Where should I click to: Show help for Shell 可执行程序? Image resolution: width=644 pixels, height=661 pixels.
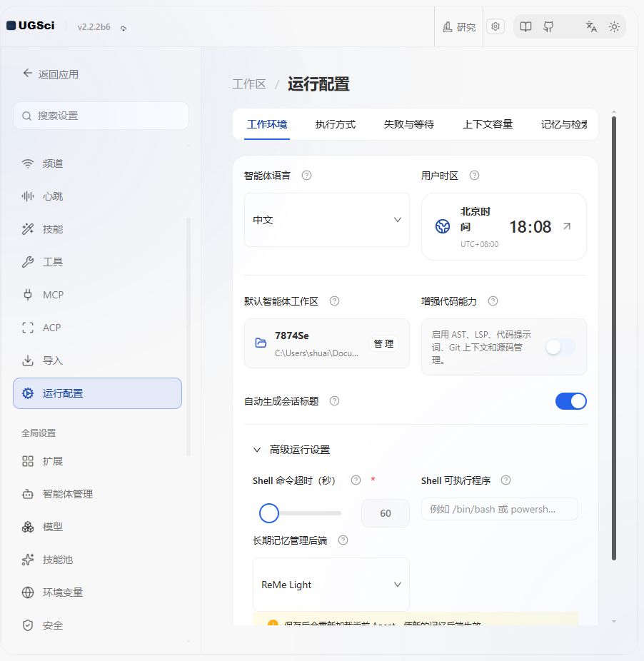coord(505,480)
